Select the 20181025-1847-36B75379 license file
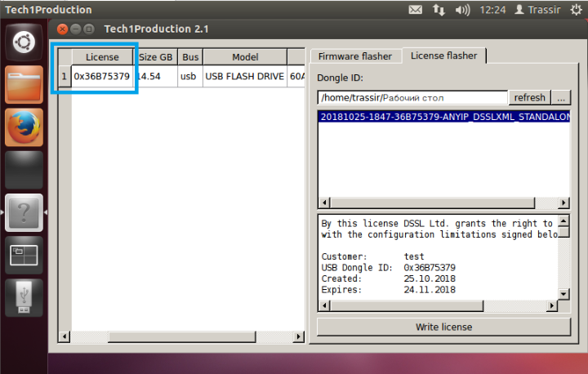The height and width of the screenshot is (374, 588). point(444,117)
